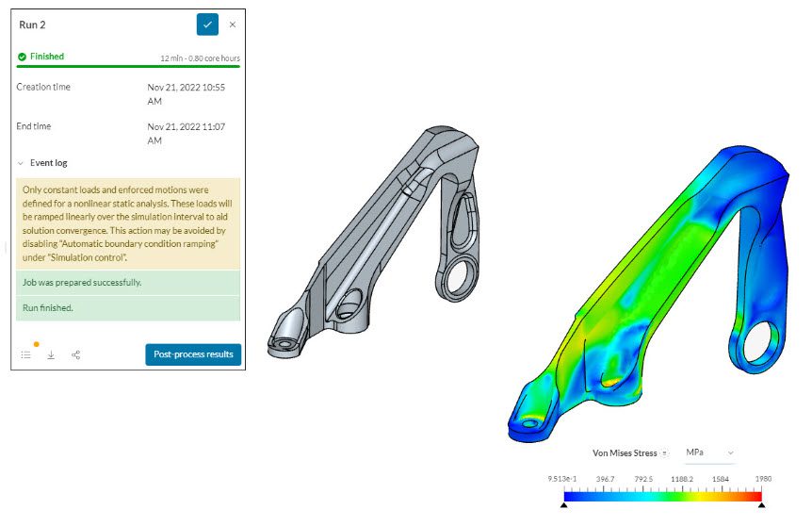Open Post-process results
The height and width of the screenshot is (526, 812).
click(x=193, y=354)
